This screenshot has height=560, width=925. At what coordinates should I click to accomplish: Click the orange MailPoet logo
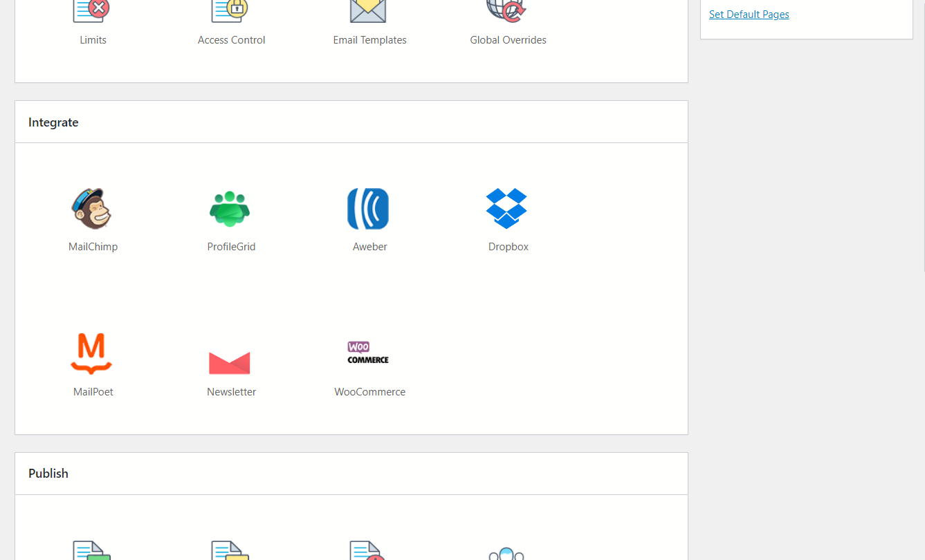click(91, 353)
